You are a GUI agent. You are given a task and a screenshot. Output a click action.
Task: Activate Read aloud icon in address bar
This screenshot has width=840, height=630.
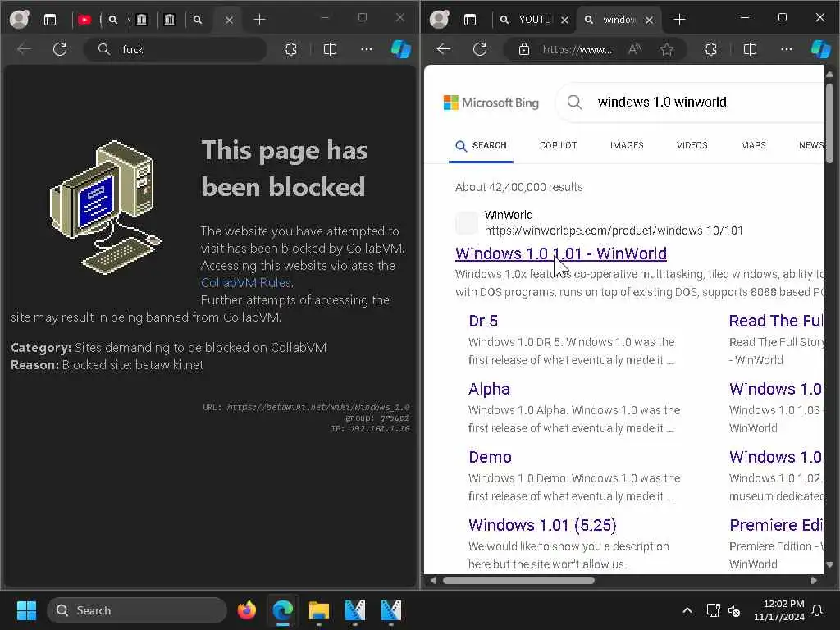pos(634,49)
